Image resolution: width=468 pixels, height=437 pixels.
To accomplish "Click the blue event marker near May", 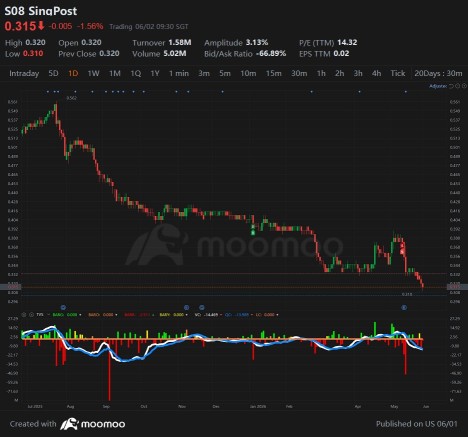I will 404,308.
